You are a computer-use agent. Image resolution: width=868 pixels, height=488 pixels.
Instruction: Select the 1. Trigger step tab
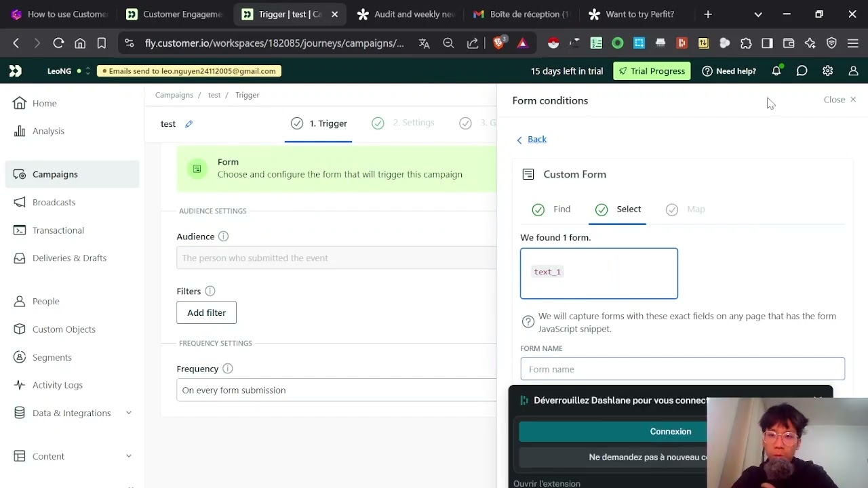pyautogui.click(x=319, y=123)
